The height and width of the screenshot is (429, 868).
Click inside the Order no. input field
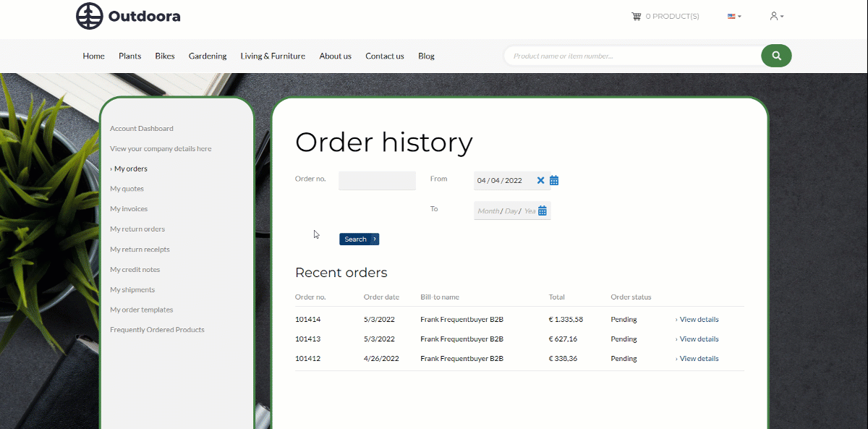pos(377,180)
